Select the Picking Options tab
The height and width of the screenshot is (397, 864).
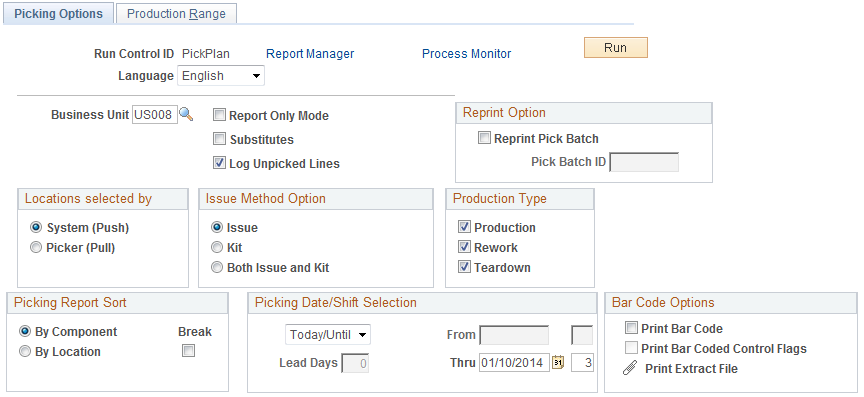(x=58, y=14)
